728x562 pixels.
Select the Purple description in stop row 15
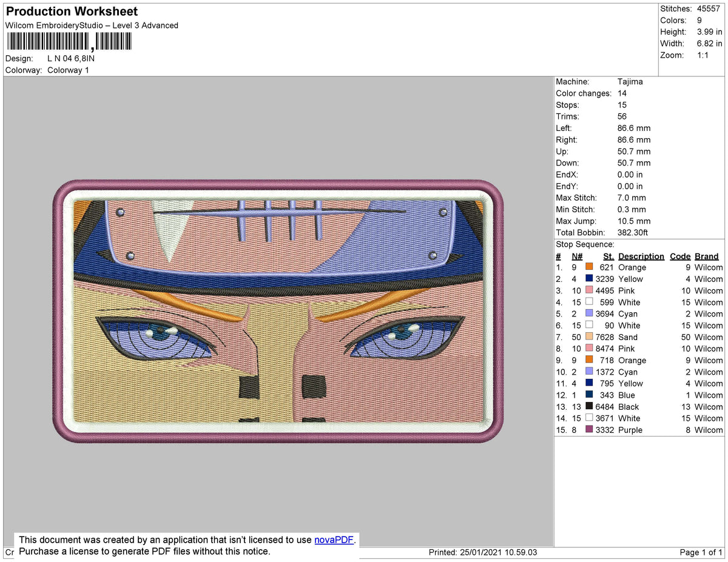click(630, 430)
